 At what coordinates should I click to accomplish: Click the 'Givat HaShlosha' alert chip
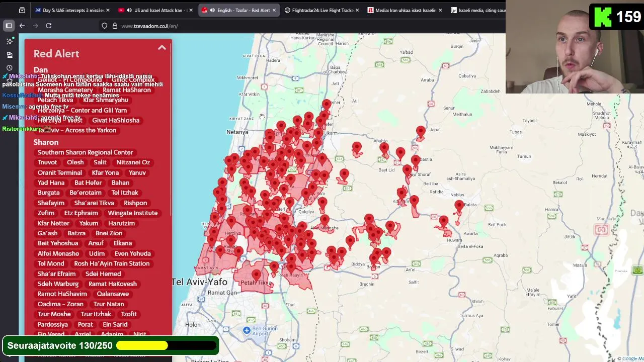[116, 120]
